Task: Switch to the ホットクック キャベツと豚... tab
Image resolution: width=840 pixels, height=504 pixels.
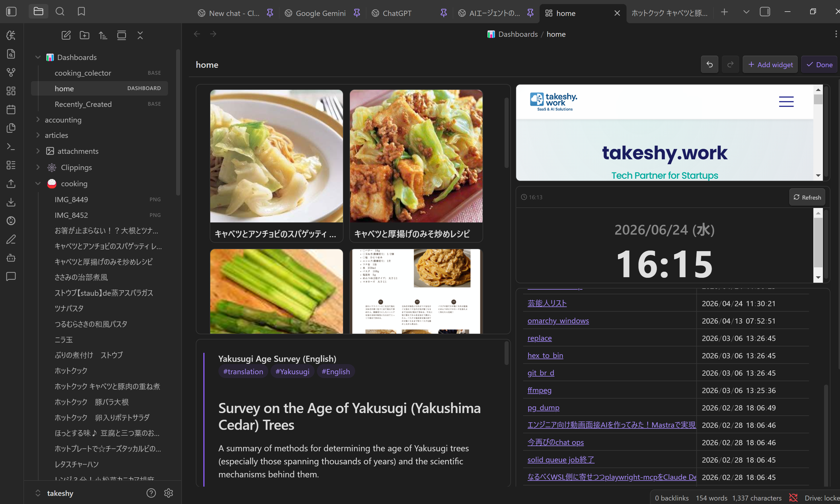Action: tap(670, 13)
